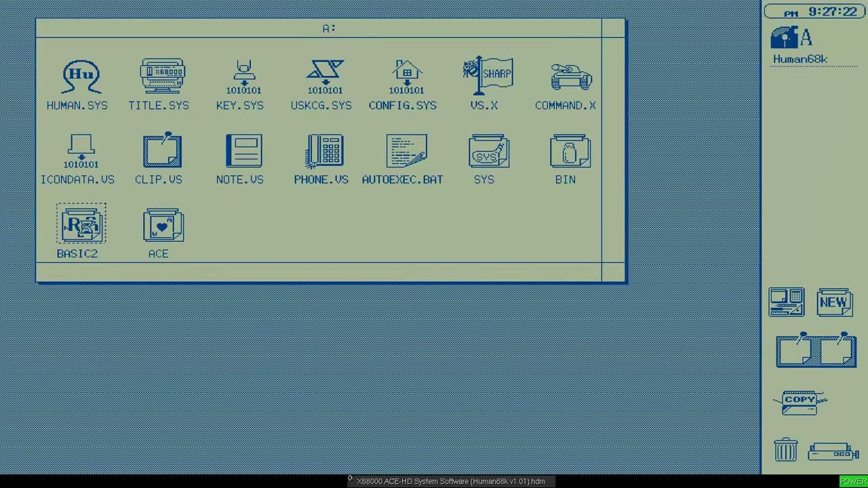The width and height of the screenshot is (868, 488).
Task: Select the PHONE.VS telephone icon
Action: point(325,150)
